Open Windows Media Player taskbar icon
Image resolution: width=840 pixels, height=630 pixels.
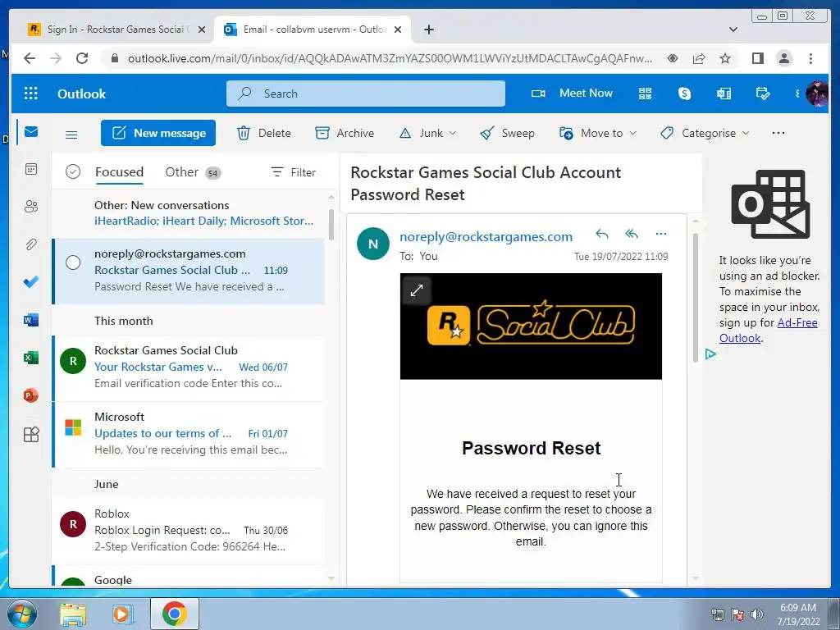[123, 614]
